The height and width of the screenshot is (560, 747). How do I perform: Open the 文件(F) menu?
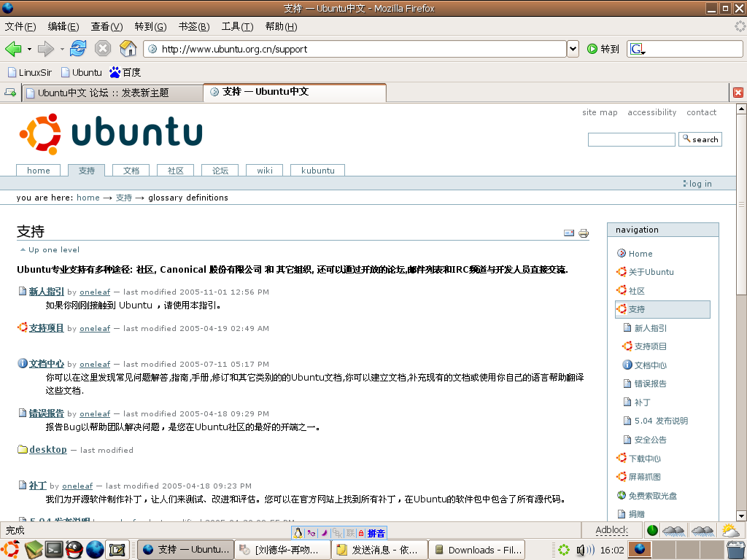pos(20,27)
